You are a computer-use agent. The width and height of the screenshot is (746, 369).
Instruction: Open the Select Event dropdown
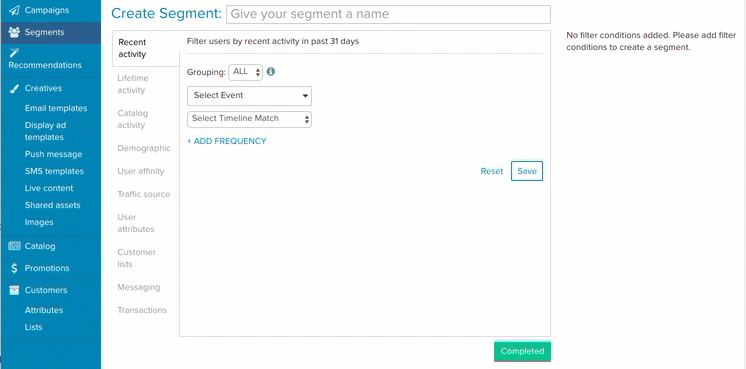click(249, 96)
